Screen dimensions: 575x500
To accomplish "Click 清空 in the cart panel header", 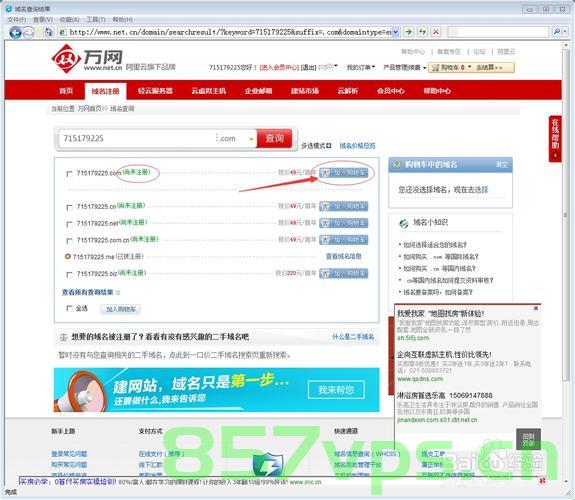I will coord(502,165).
